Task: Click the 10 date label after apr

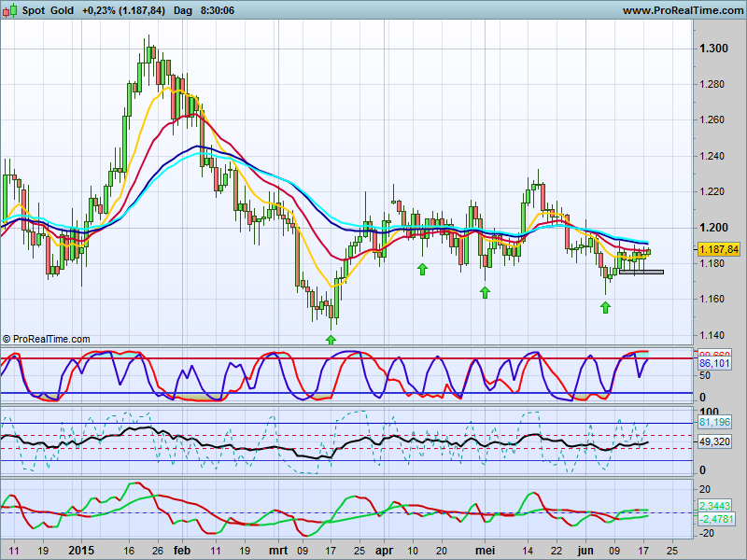Action: pos(413,551)
